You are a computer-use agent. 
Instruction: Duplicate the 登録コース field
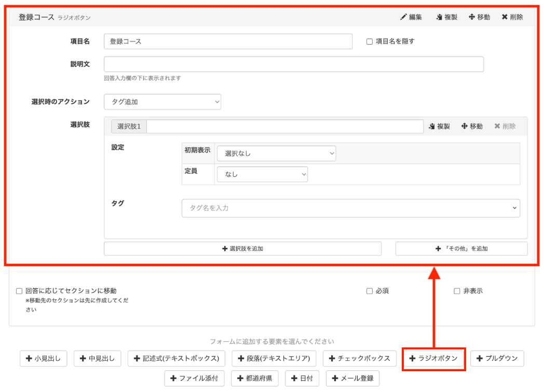point(448,17)
